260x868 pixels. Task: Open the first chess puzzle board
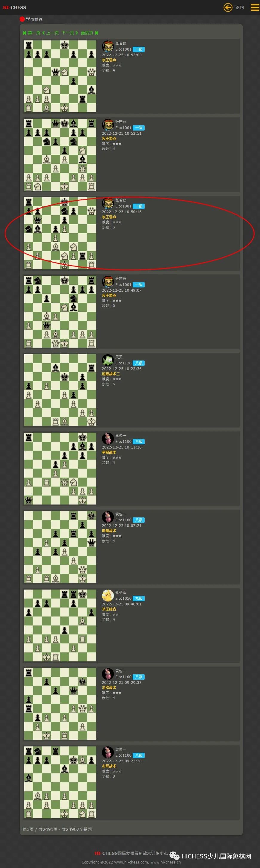pyautogui.click(x=60, y=76)
